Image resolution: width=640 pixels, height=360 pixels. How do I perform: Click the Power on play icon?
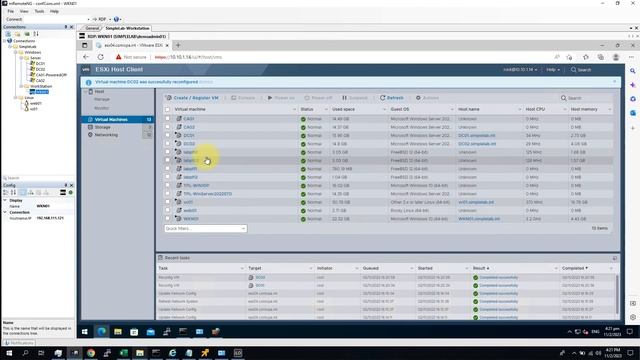(x=270, y=98)
